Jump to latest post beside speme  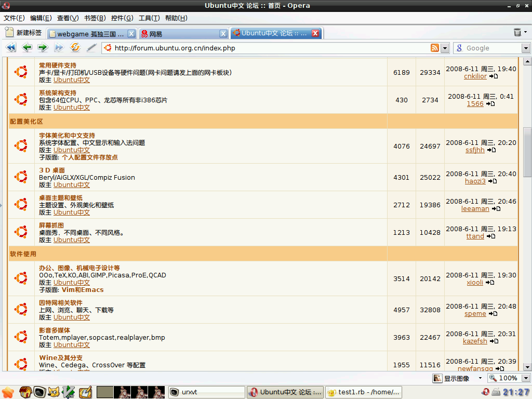point(494,313)
